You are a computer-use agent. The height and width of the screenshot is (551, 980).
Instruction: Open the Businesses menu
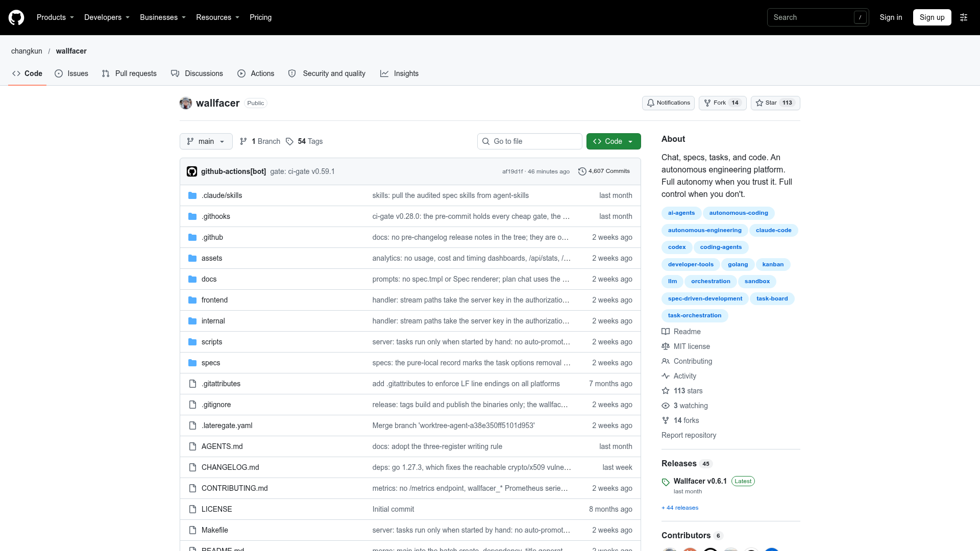pos(163,17)
